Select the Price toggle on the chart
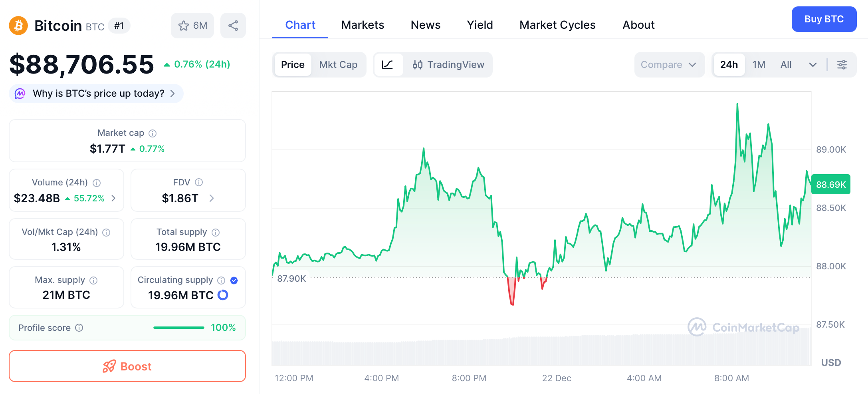Image resolution: width=868 pixels, height=394 pixels. tap(293, 64)
